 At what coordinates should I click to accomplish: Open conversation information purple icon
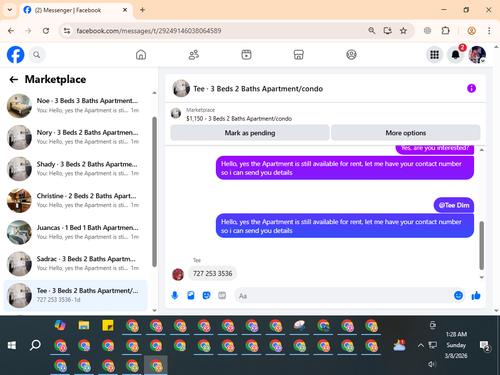click(471, 88)
